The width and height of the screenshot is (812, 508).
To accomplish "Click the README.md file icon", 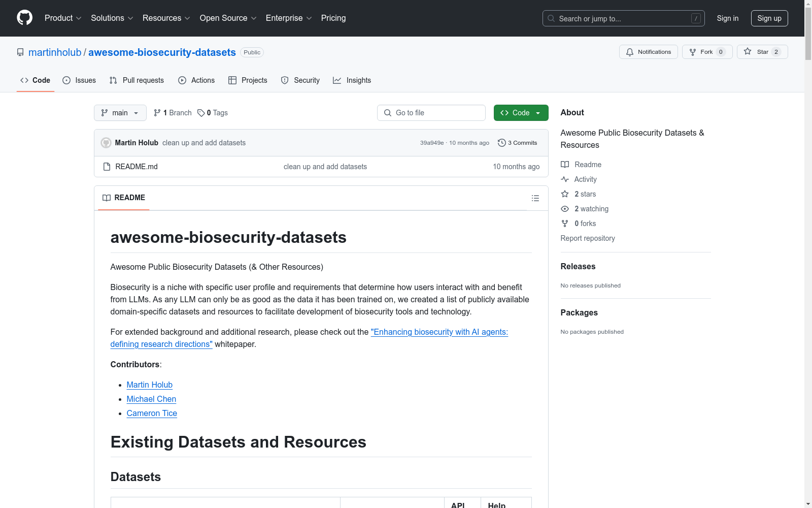I will coord(107,167).
